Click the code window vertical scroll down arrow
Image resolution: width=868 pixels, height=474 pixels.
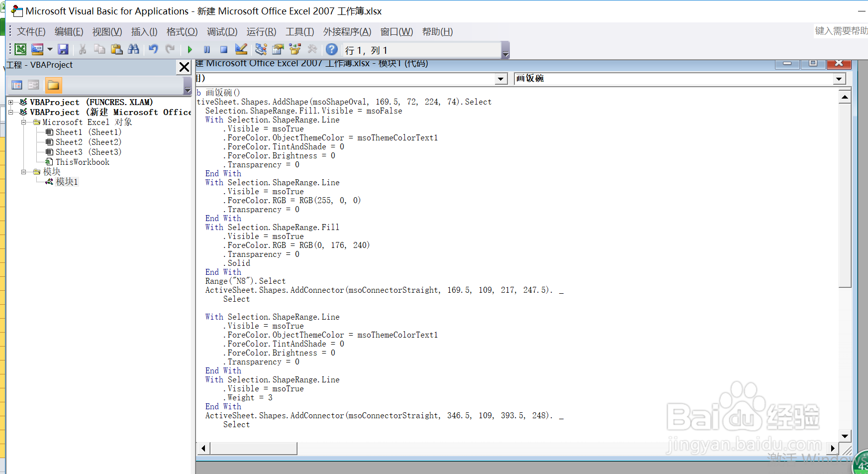point(845,436)
